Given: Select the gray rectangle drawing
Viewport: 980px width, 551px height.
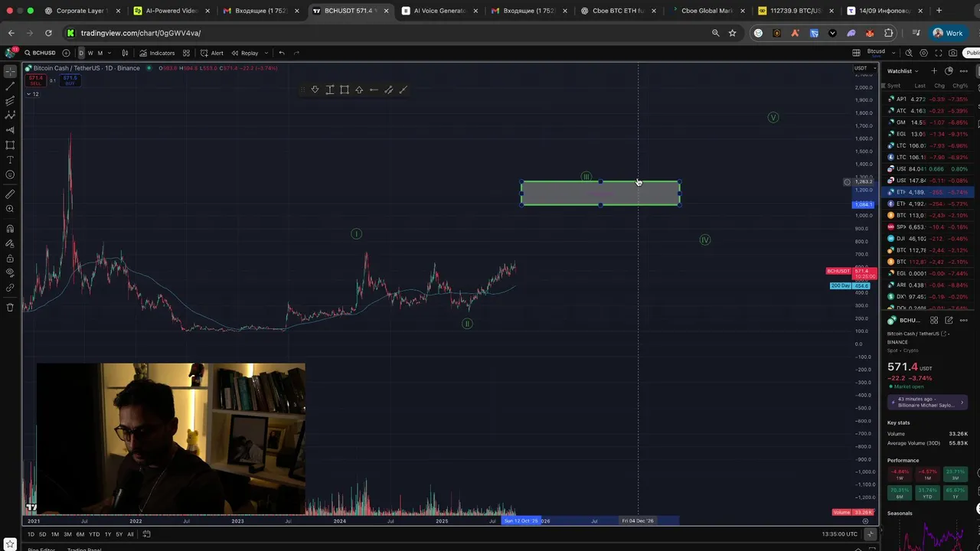Looking at the screenshot, I should point(600,194).
